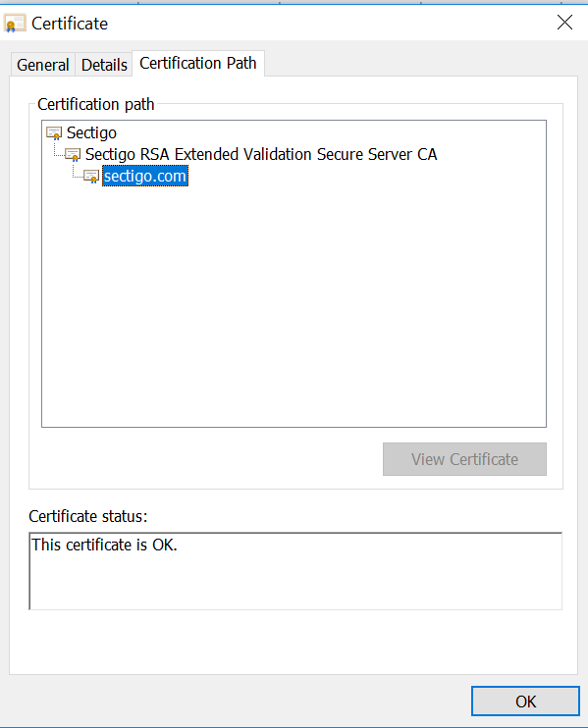
Task: Click the certificate icon in the title bar
Action: 15,24
